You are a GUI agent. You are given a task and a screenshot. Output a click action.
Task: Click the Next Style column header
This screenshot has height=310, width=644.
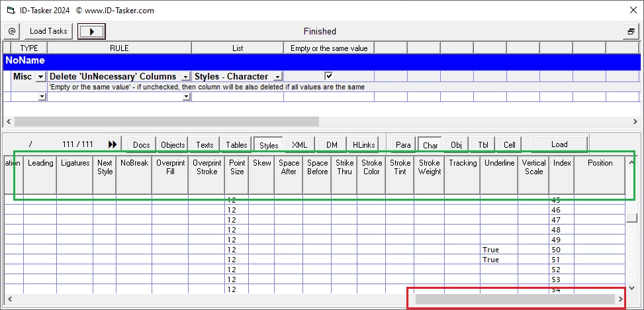105,175
